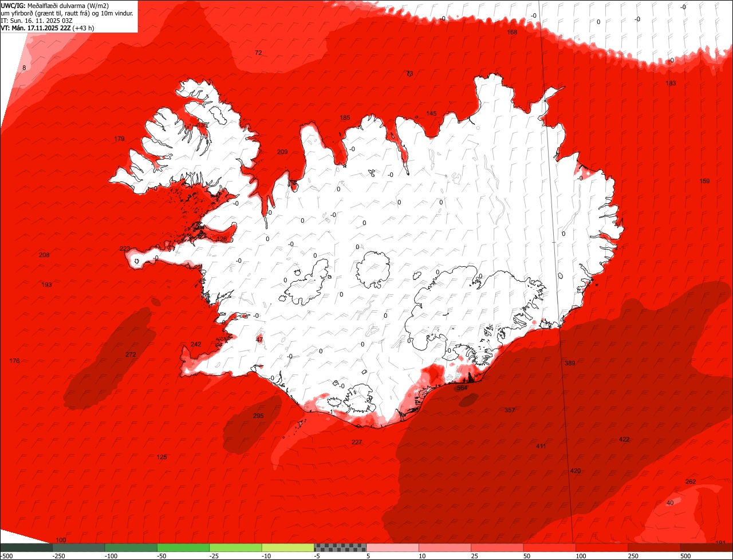Click the bright green legend swatch between -50 and -25

(183, 547)
